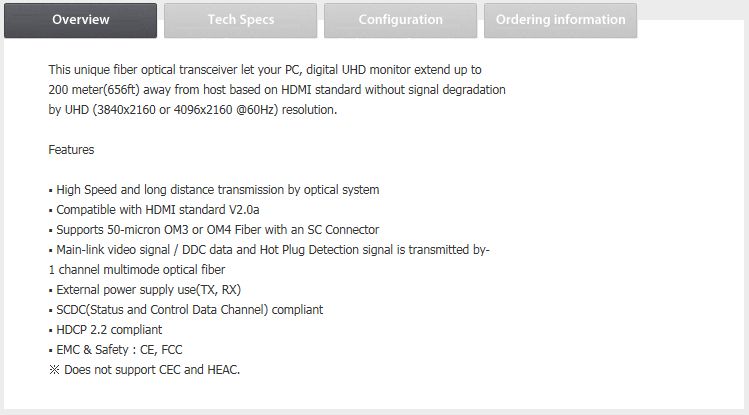Select the Ordering information tab
This screenshot has width=749, height=415.
pos(560,21)
